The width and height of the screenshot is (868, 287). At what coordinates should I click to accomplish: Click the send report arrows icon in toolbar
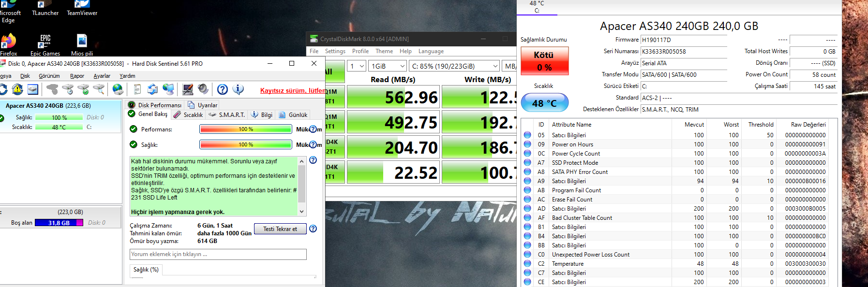(x=152, y=89)
